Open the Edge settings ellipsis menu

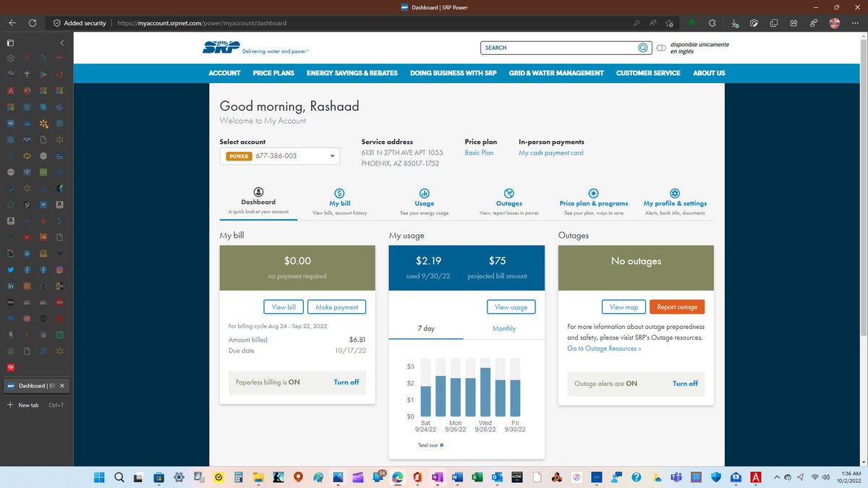(x=855, y=22)
